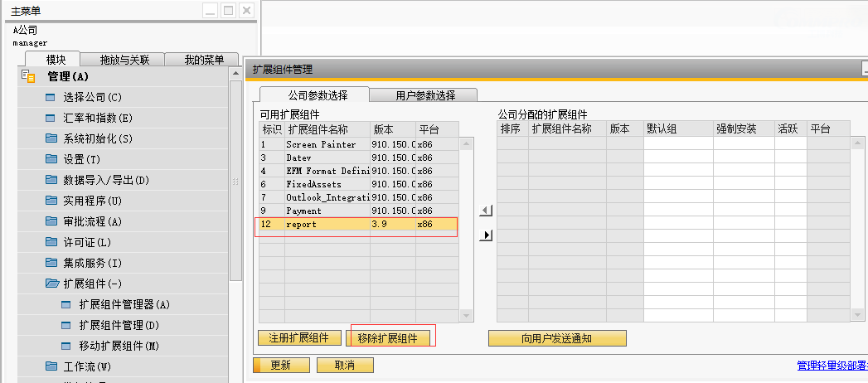Click the 系统初始化(S) folder icon
Screen dimensions: 868x383
click(51, 138)
